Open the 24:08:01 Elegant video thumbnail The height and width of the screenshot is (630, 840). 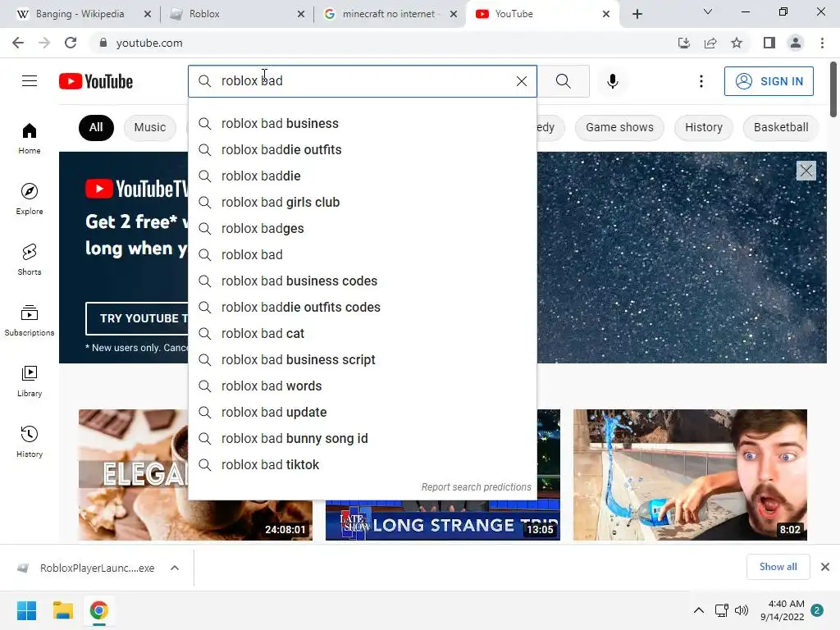point(134,475)
